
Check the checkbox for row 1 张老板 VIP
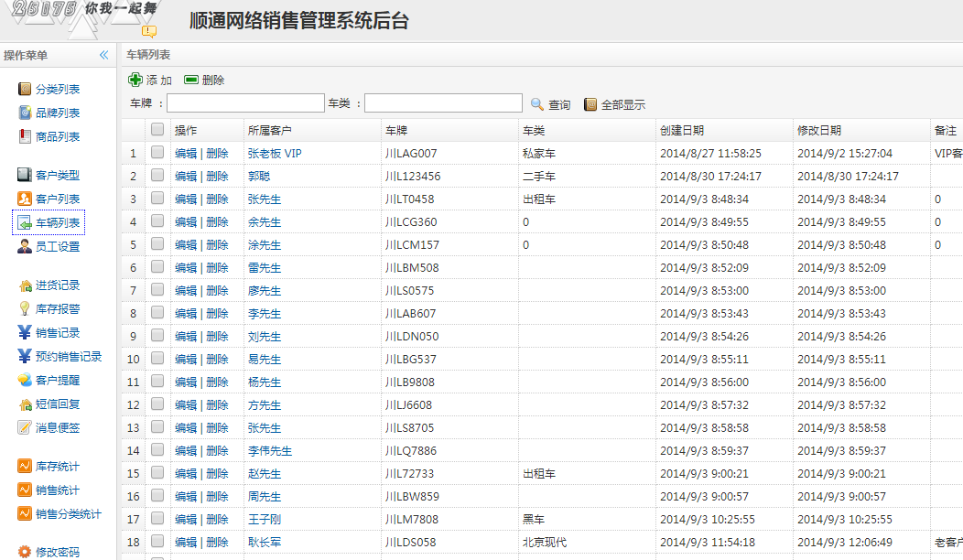[157, 153]
